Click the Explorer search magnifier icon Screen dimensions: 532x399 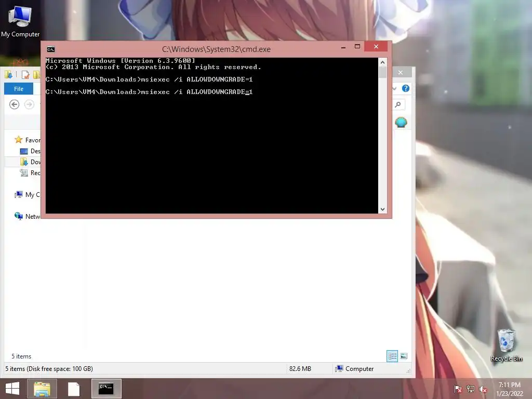(x=398, y=104)
